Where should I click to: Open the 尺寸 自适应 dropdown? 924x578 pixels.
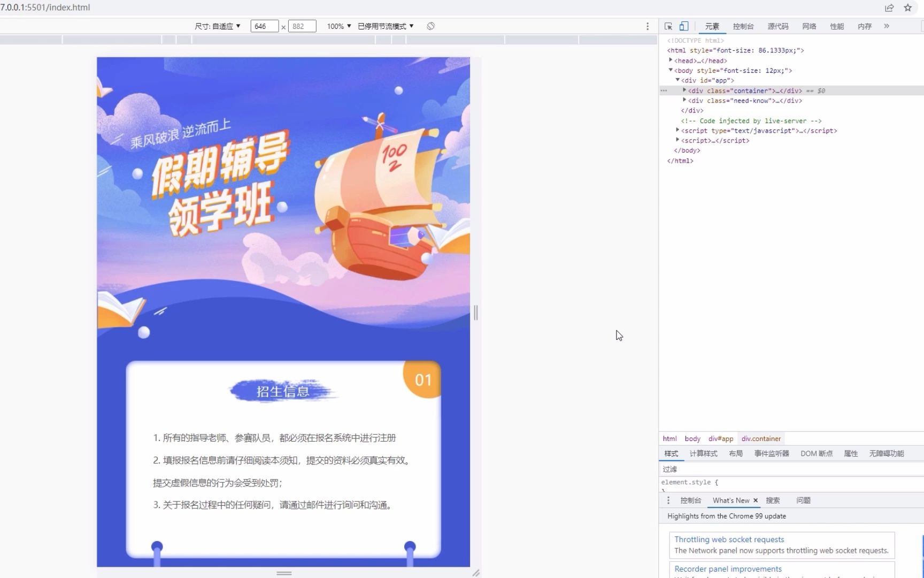coord(218,26)
